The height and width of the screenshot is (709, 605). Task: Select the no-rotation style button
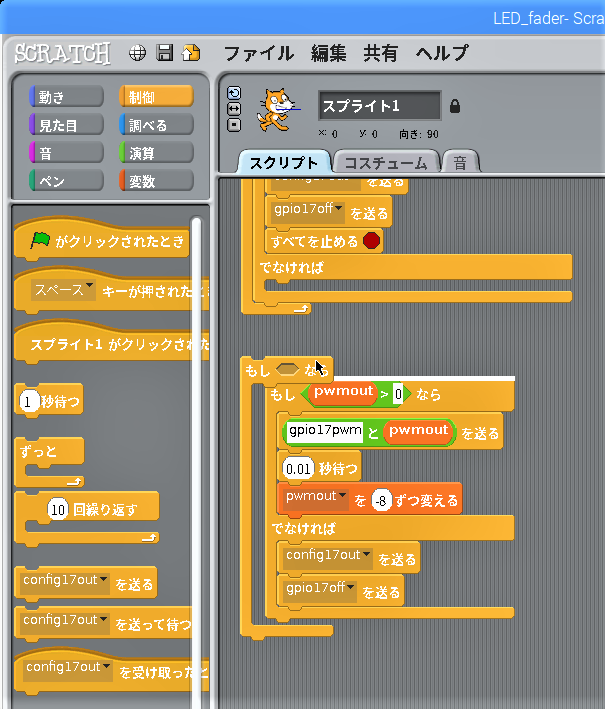pos(234,125)
